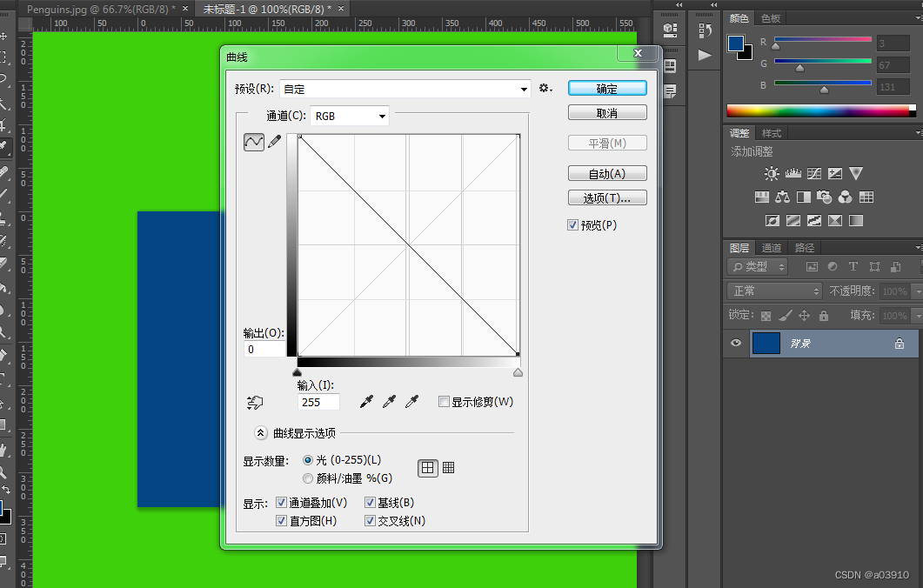Select 颜料/油墨 % radio option
Viewport: 923px width, 588px height.
(x=308, y=478)
